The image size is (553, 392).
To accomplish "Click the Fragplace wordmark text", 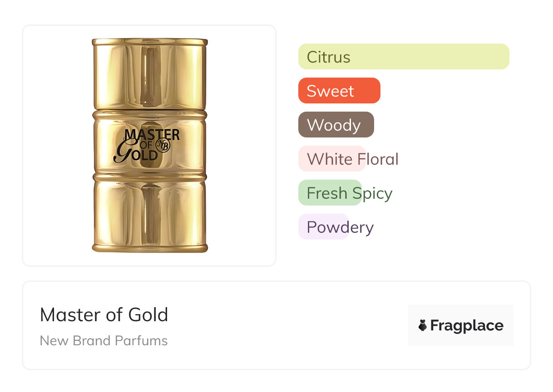I will (x=467, y=325).
